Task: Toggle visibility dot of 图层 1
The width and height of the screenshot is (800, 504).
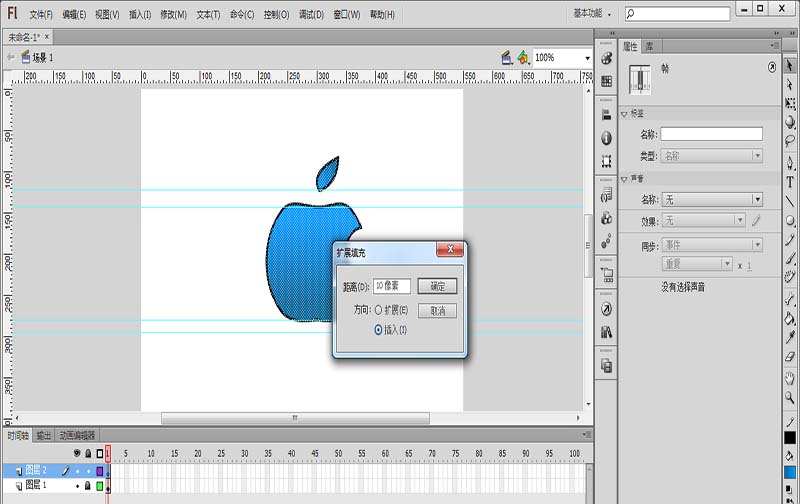Action: pyautogui.click(x=78, y=486)
